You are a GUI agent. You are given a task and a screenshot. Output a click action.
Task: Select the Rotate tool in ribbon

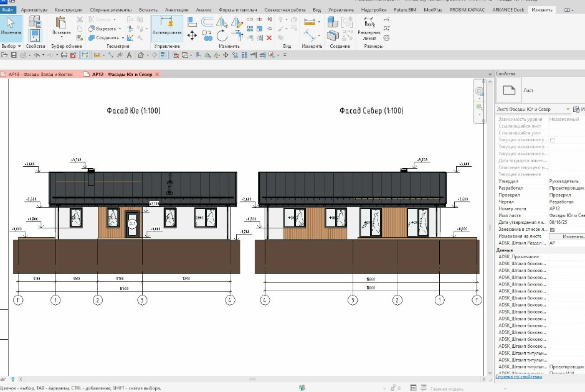pyautogui.click(x=222, y=35)
